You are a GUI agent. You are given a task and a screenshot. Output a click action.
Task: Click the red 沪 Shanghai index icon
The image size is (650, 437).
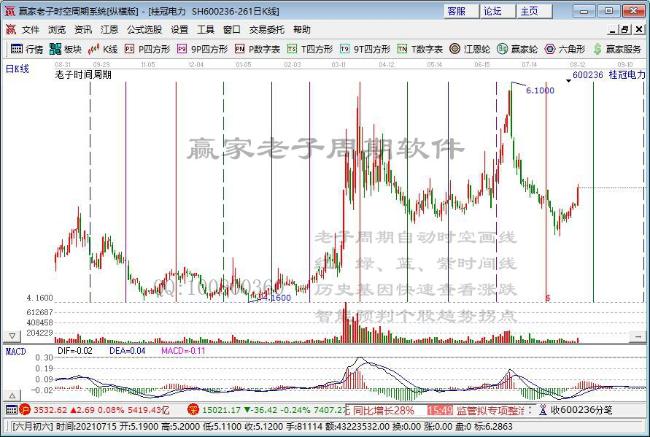click(x=25, y=410)
